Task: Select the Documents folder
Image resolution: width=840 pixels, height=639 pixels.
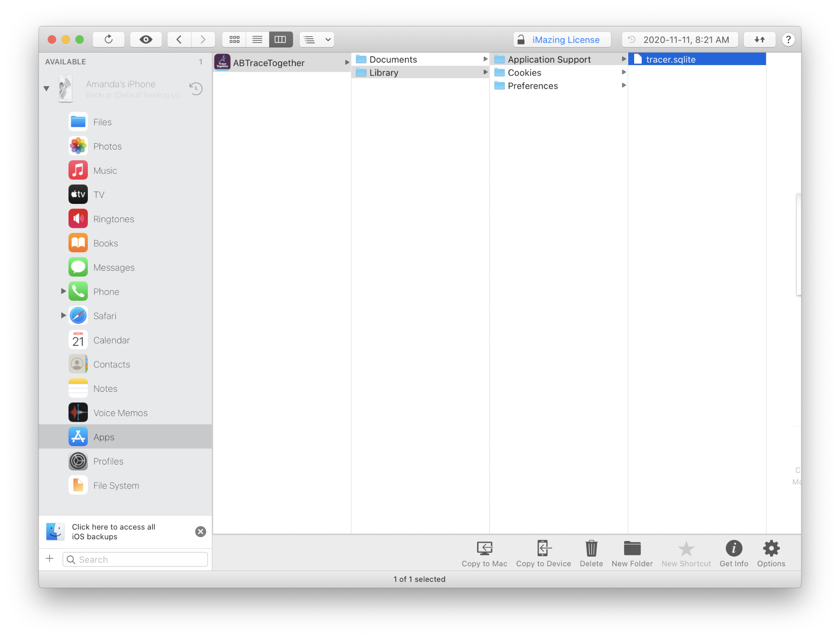Action: click(420, 59)
